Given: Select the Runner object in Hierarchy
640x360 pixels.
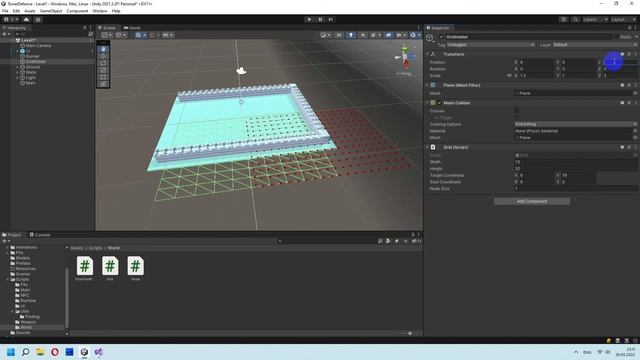Looking at the screenshot, I should [32, 56].
